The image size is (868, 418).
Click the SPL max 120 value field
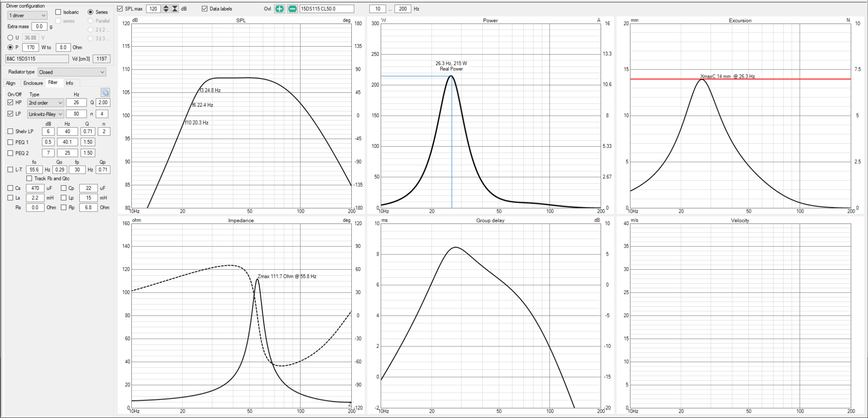(x=153, y=8)
